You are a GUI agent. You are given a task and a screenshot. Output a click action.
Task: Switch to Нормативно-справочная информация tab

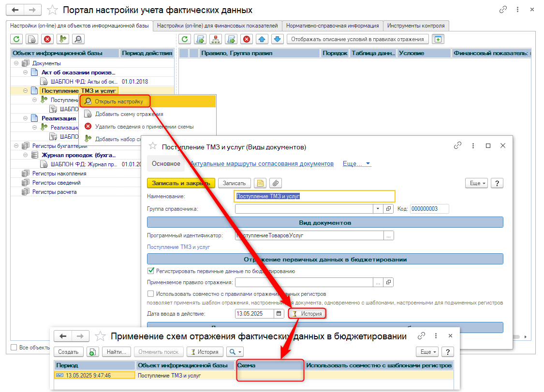[x=332, y=26]
